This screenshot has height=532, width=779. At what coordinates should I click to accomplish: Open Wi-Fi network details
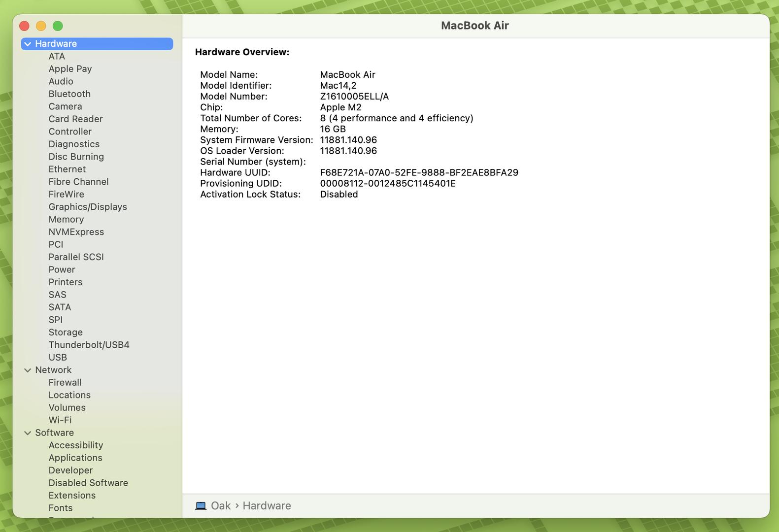point(60,420)
